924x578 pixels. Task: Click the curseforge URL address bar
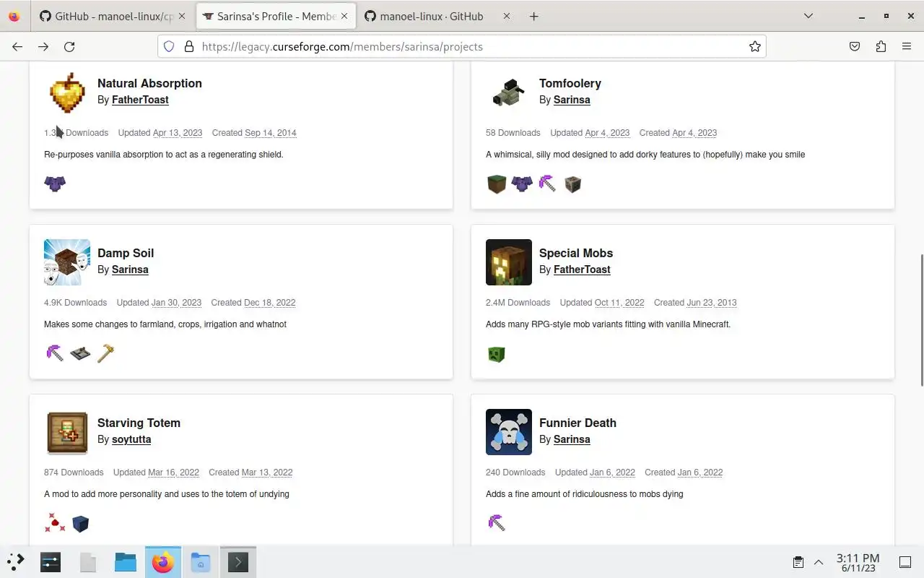(462, 46)
